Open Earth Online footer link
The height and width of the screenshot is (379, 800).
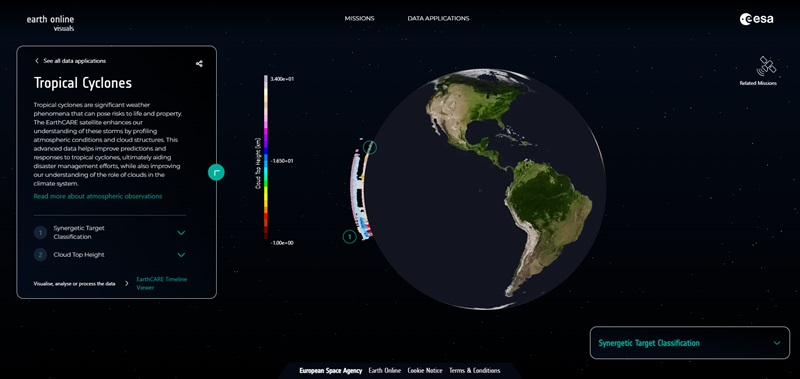tap(385, 371)
